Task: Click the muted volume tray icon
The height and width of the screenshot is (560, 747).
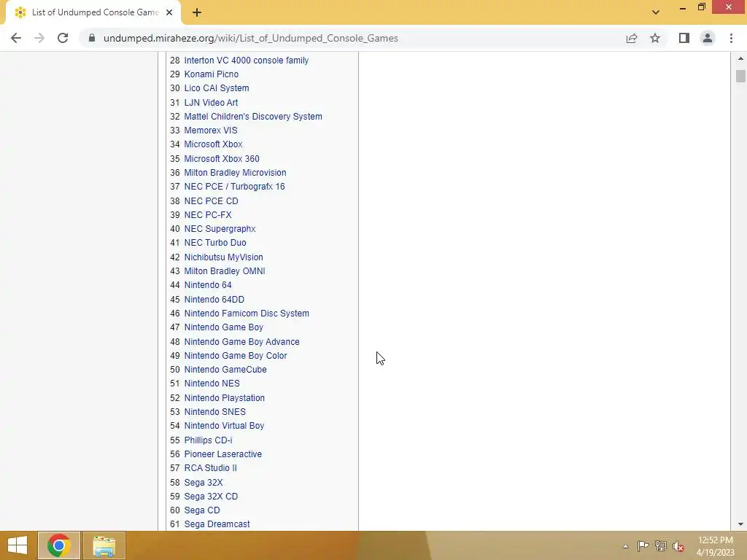Action: click(678, 546)
